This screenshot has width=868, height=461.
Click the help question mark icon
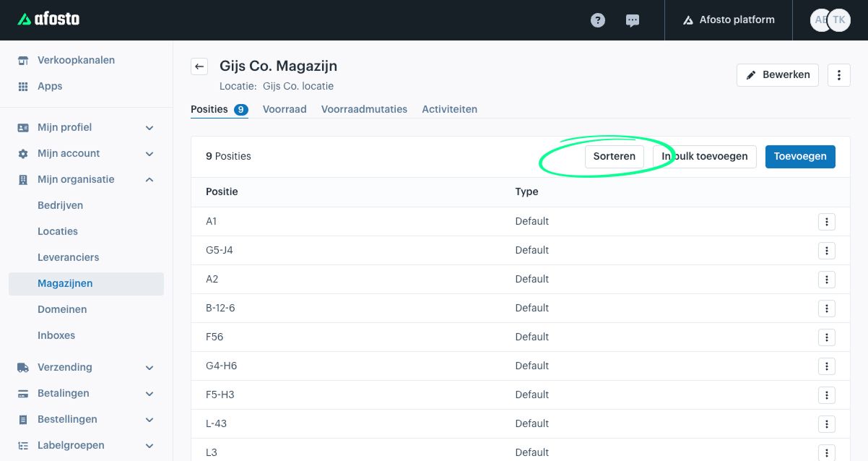[598, 20]
